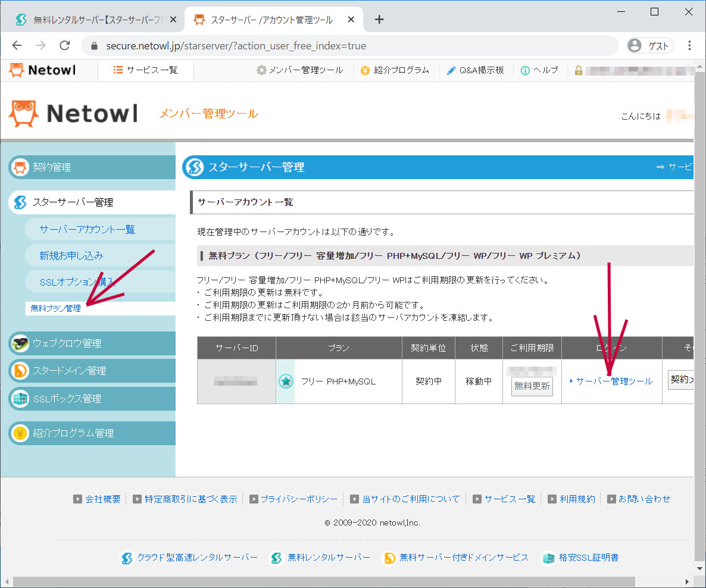This screenshot has width=706, height=588.
Task: Click the box icon on SSLボックス管理
Action: (20, 399)
